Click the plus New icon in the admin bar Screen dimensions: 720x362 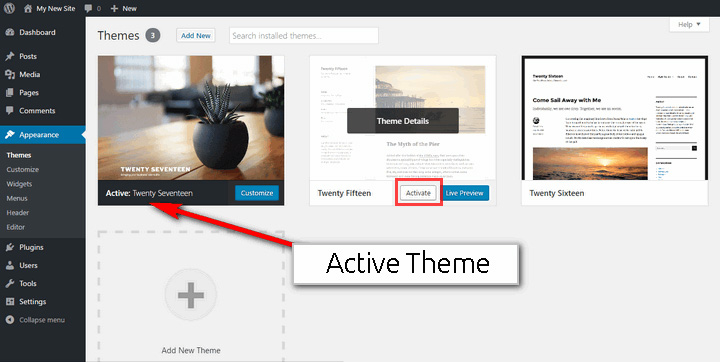point(114,8)
